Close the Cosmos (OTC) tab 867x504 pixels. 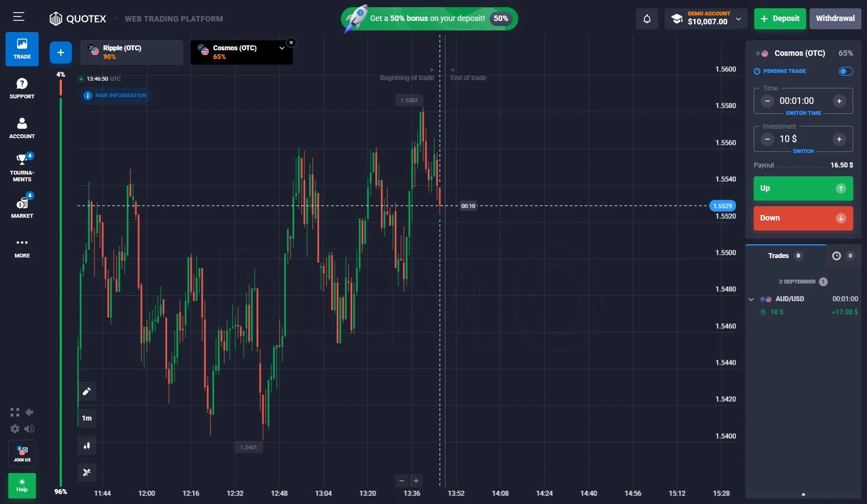(x=291, y=43)
